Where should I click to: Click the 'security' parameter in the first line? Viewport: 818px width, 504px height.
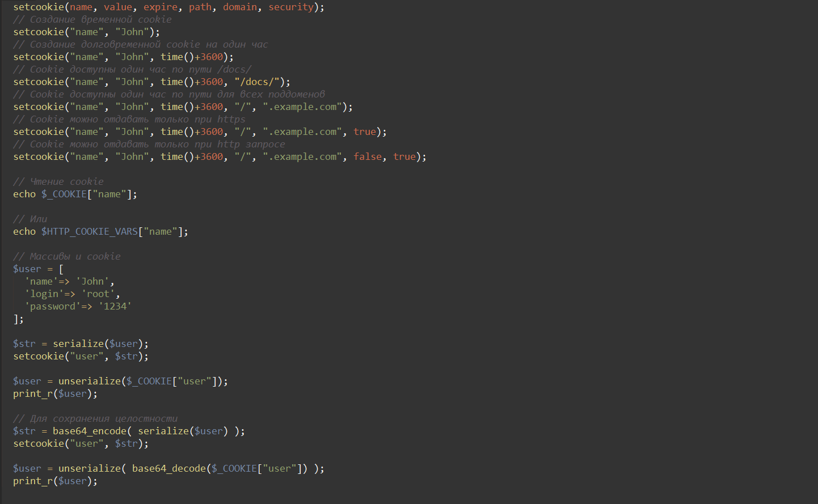291,7
